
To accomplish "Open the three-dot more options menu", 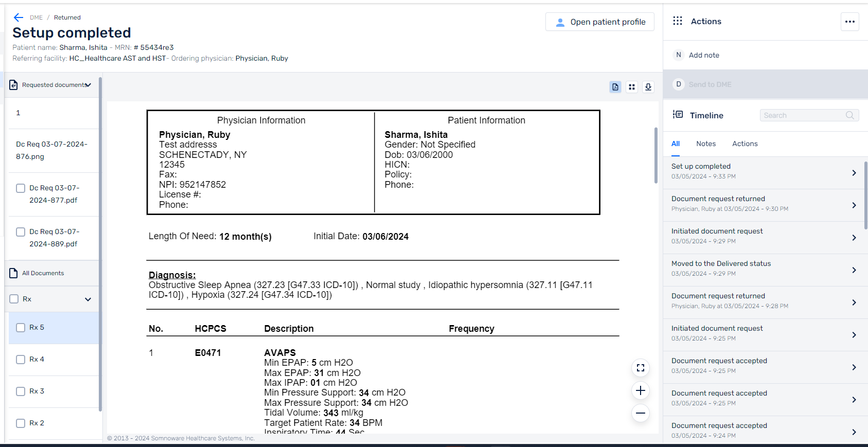I will (x=850, y=22).
